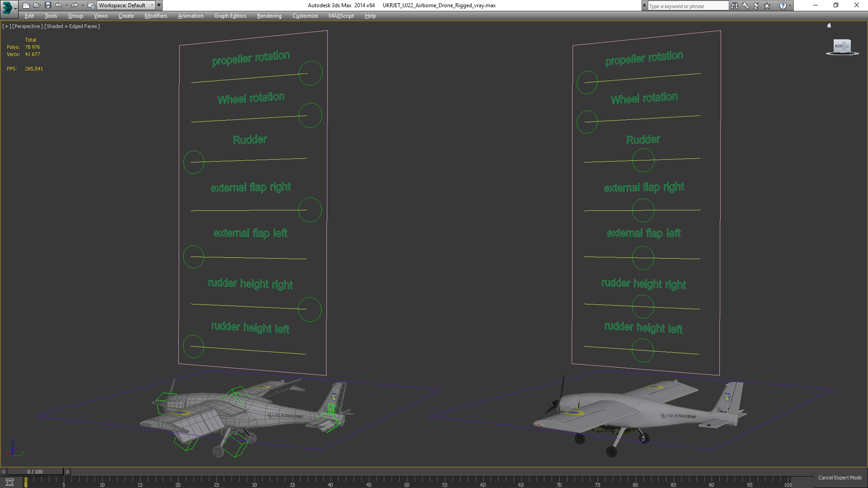Click the Favorites star icon

point(767,5)
